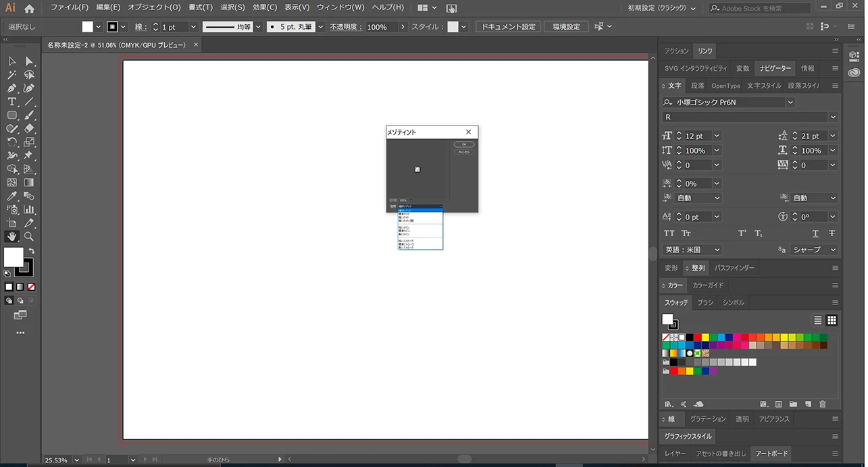868x467 pixels.
Task: Select the Column Graph tool
Action: [29, 210]
